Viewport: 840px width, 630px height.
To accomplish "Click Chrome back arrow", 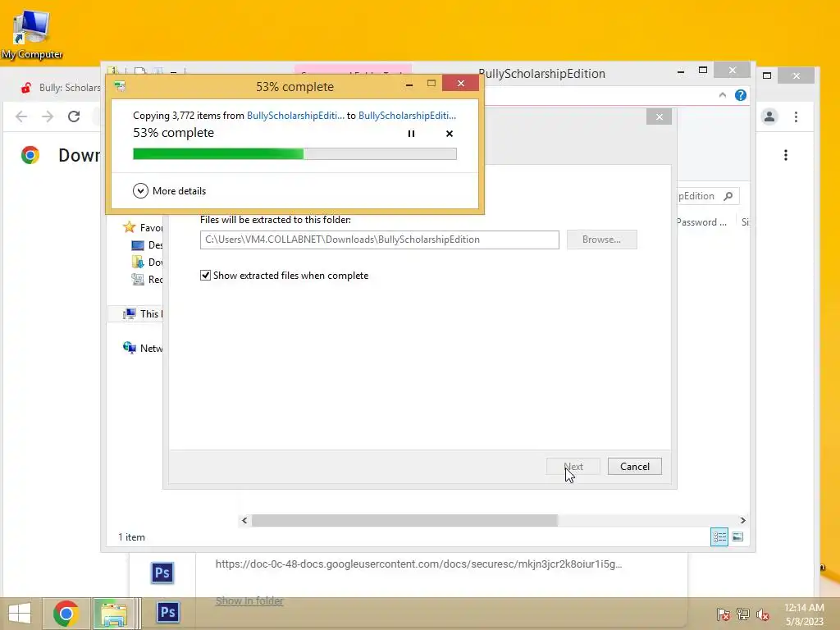I will point(21,116).
